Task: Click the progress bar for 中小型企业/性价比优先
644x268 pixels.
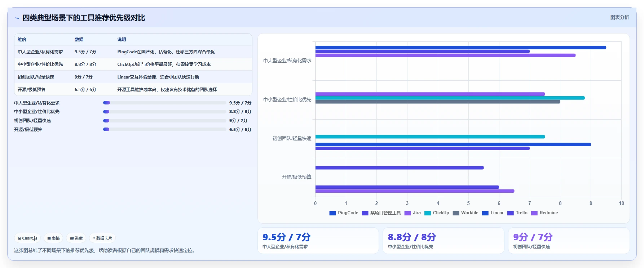Action: coord(165,112)
